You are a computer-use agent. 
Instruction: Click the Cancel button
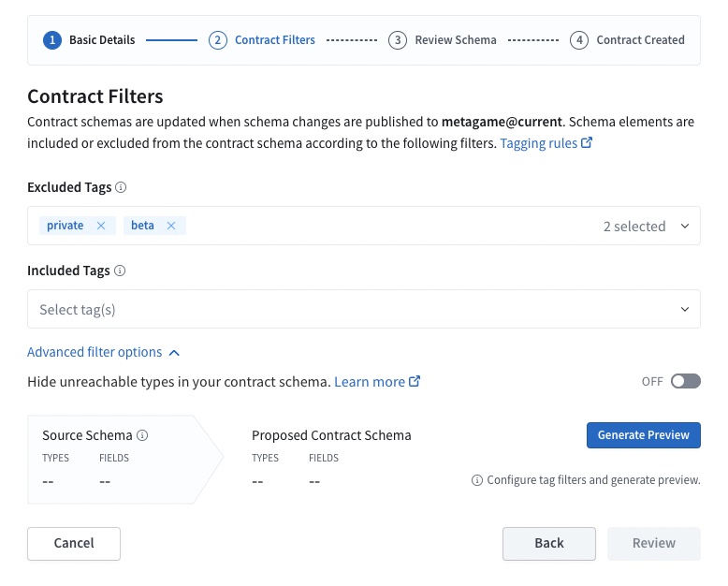click(x=74, y=543)
